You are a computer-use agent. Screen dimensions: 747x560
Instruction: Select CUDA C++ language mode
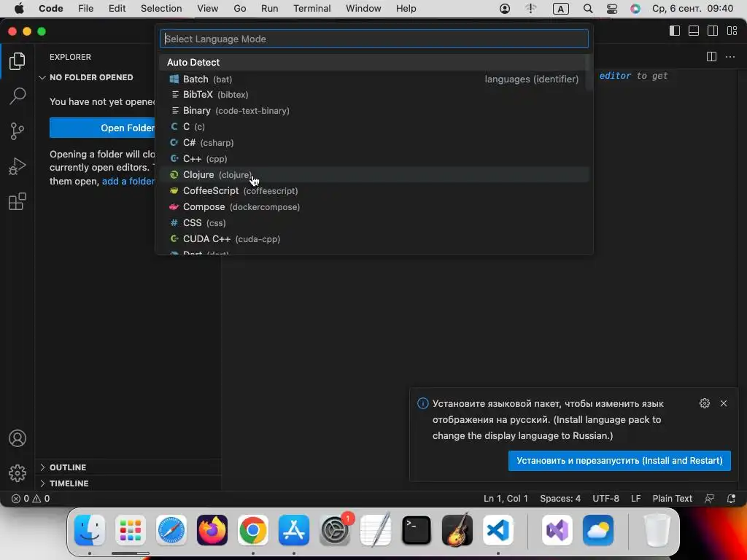tap(373, 238)
